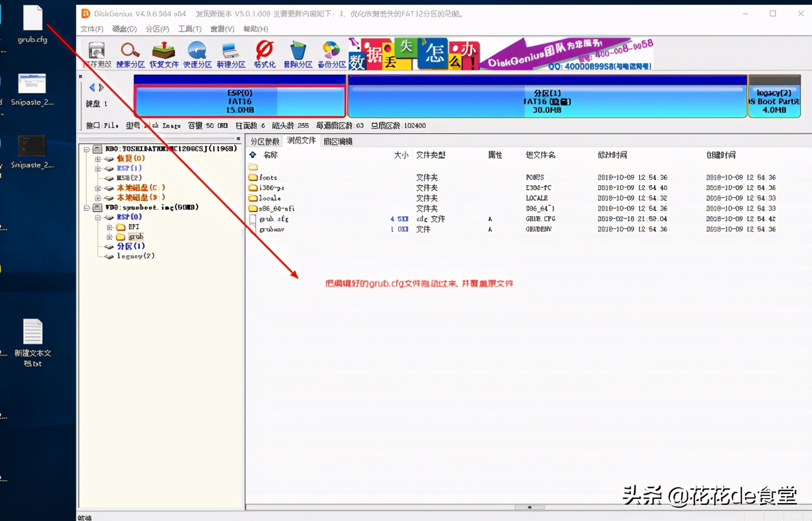Image resolution: width=812 pixels, height=521 pixels.
Task: Open the 分区(P) menu
Action: [157, 29]
